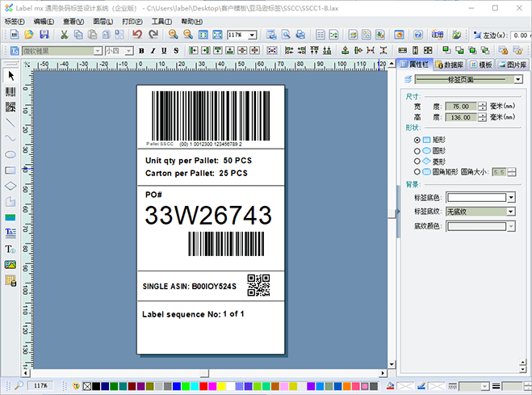Viewport: 532px width, 395px height.
Task: Toggle no-fill crossed box swatch
Action: 87,386
